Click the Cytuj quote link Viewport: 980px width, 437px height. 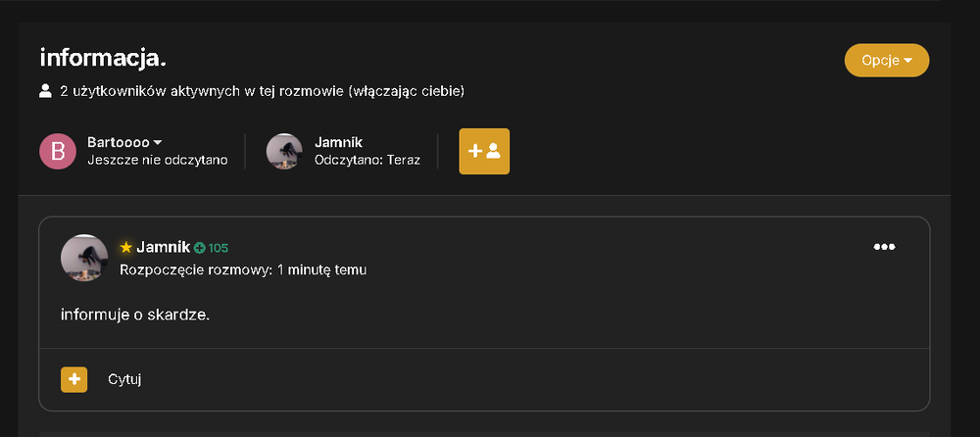coord(124,379)
